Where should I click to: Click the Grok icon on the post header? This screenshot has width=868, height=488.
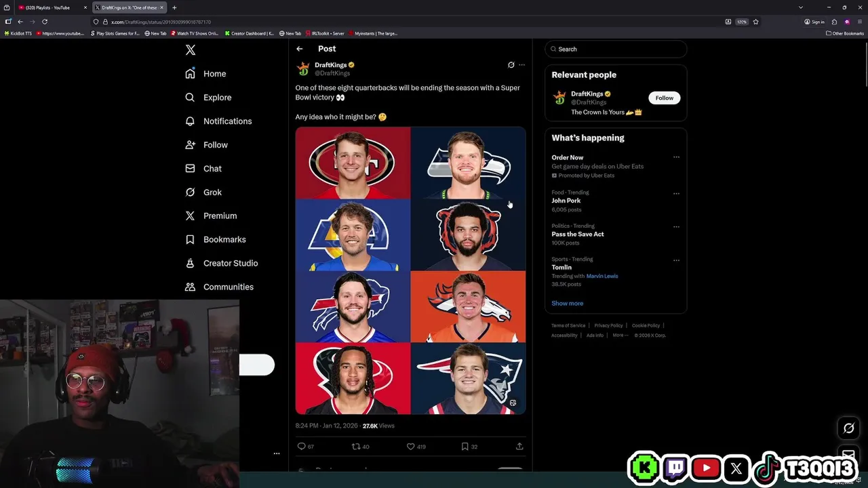511,65
